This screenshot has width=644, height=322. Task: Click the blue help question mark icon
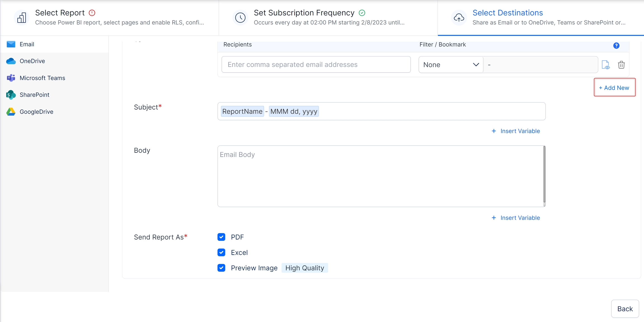pyautogui.click(x=616, y=46)
